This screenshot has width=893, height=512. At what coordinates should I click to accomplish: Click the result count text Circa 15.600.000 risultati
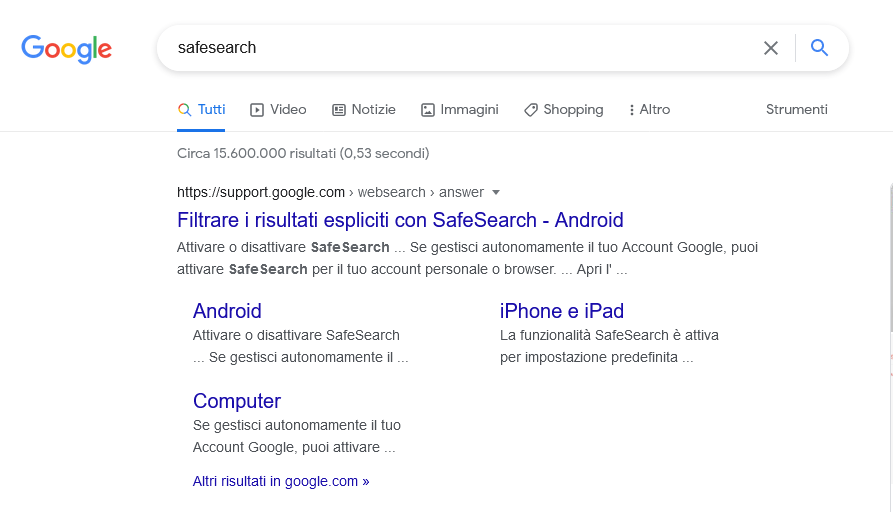coord(303,153)
